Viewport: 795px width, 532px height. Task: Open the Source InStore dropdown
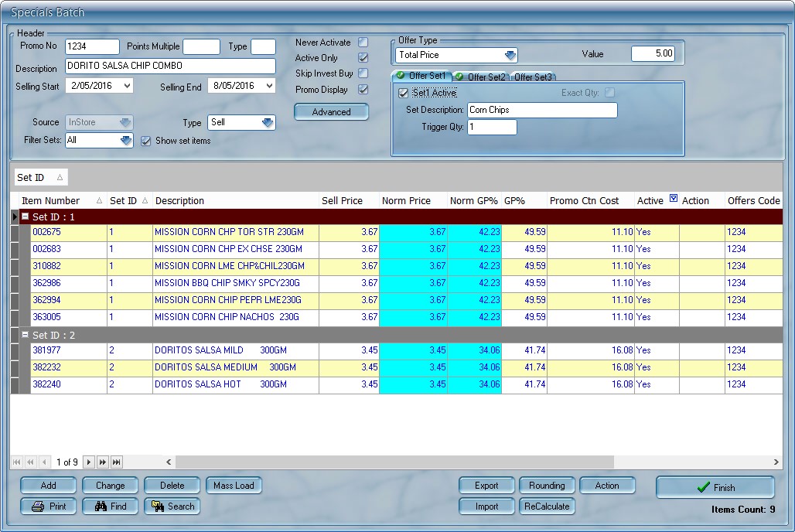(x=125, y=122)
